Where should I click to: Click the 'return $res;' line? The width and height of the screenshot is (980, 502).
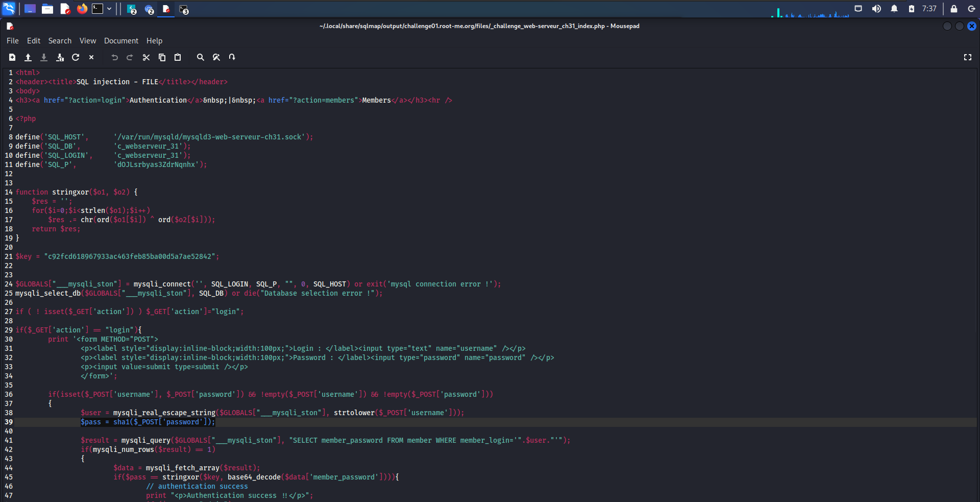click(56, 229)
